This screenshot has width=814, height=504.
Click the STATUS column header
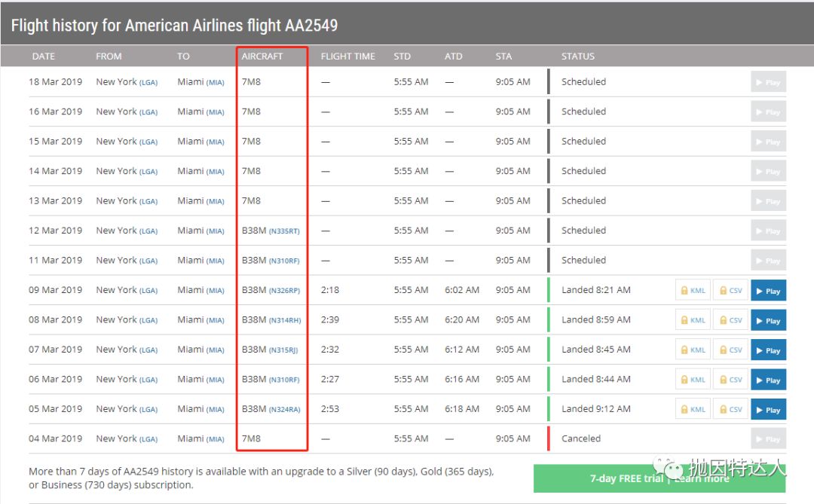(578, 56)
